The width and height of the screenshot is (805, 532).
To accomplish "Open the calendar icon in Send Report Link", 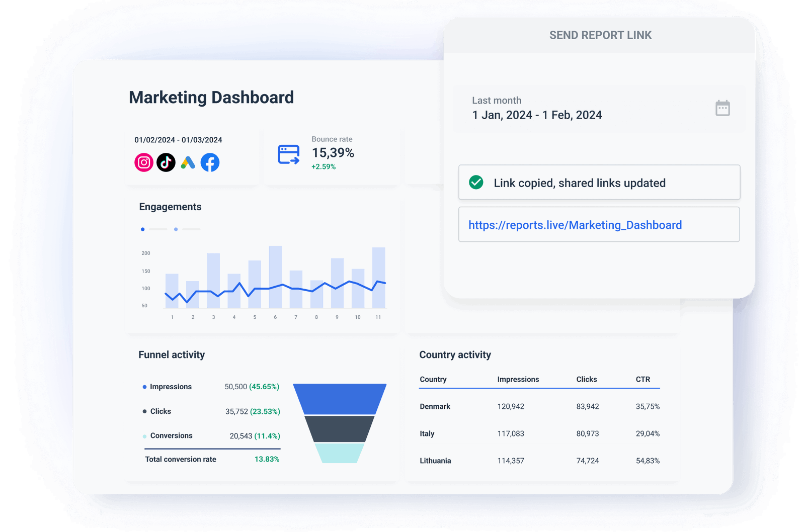I will tap(722, 108).
